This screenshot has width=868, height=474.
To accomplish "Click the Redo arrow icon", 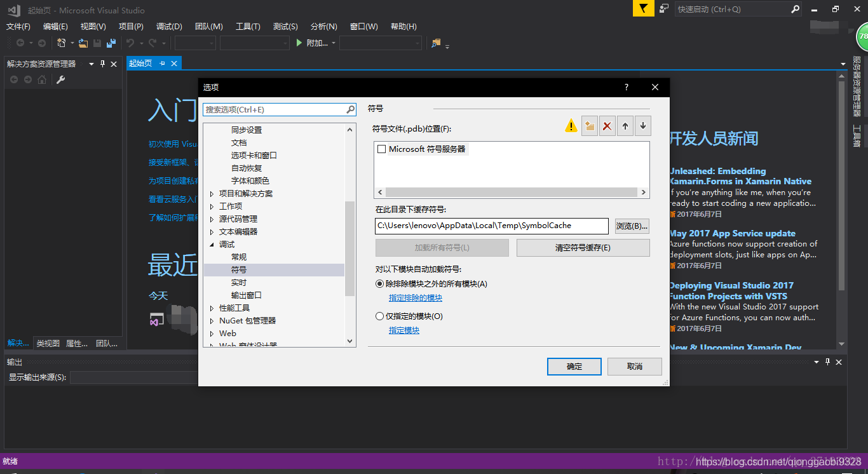I will [153, 43].
